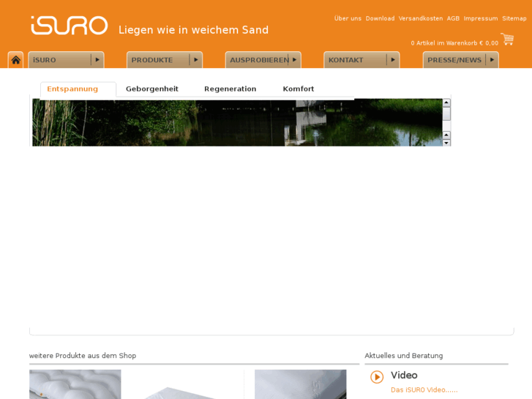532x399 pixels.
Task: Select the Entspannung tab
Action: [78, 89]
